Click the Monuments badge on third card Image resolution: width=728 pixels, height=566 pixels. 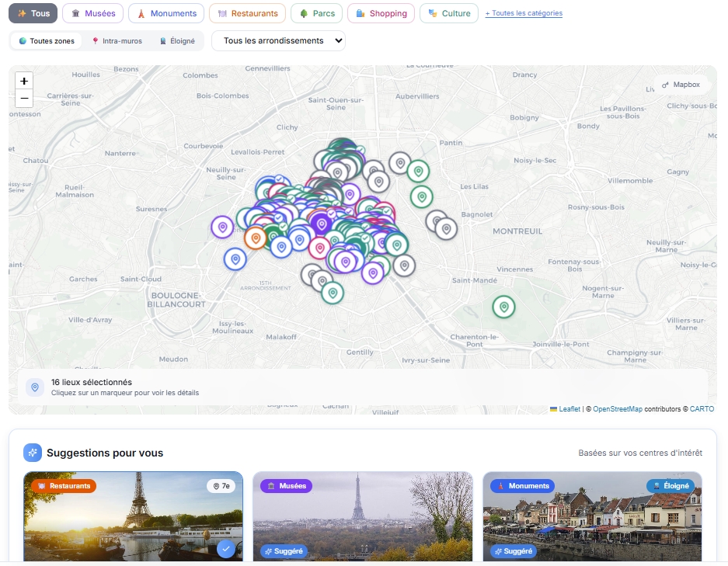click(522, 486)
